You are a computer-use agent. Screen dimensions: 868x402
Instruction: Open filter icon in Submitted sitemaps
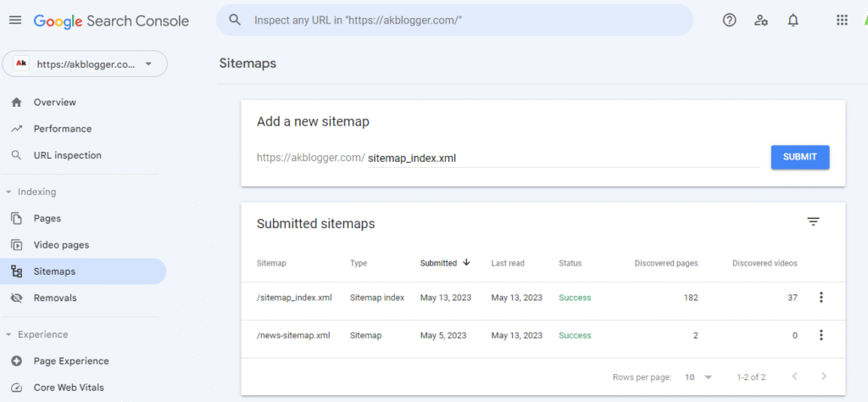point(813,222)
